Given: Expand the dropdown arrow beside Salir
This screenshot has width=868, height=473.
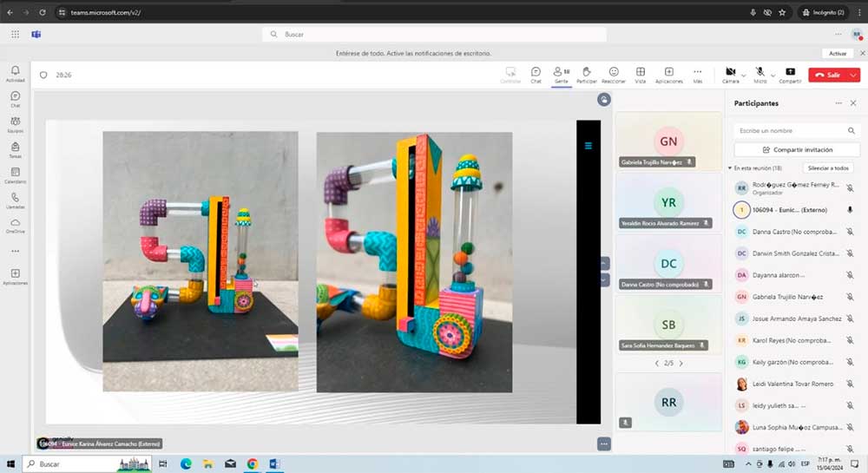Looking at the screenshot, I should pos(854,76).
